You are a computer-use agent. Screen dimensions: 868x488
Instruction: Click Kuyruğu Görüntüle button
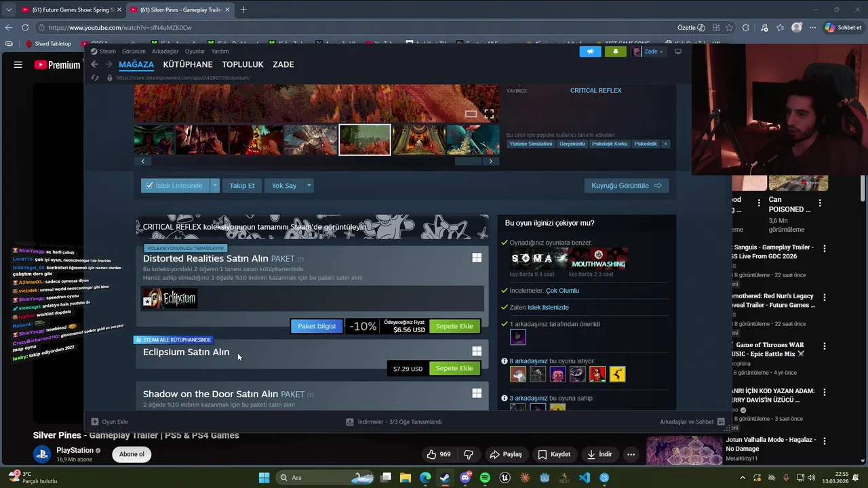pyautogui.click(x=627, y=186)
